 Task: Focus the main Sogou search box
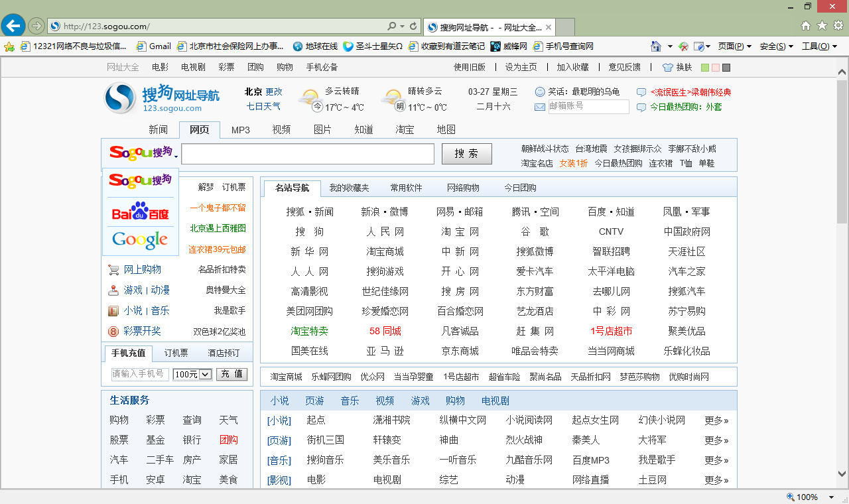click(308, 154)
